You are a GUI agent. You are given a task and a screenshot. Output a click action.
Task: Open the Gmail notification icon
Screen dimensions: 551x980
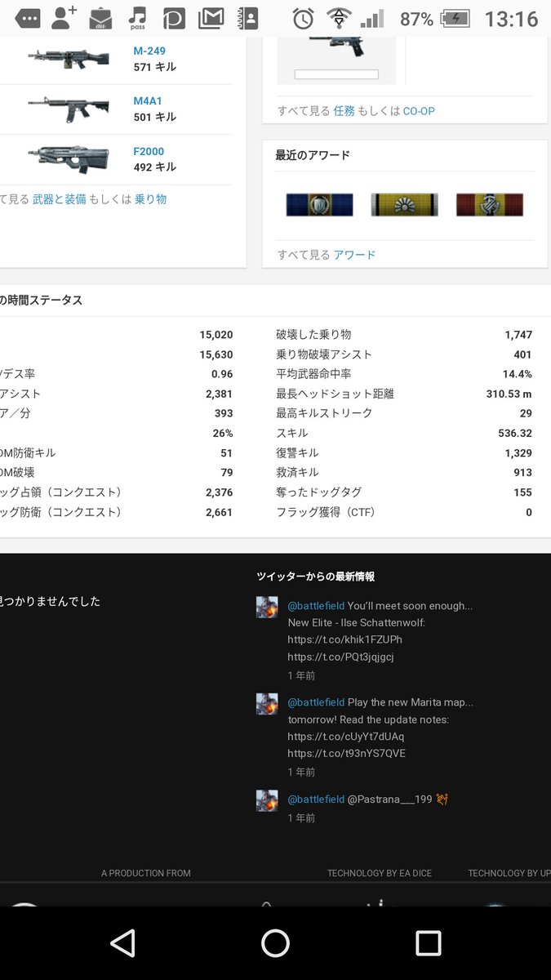(x=211, y=18)
